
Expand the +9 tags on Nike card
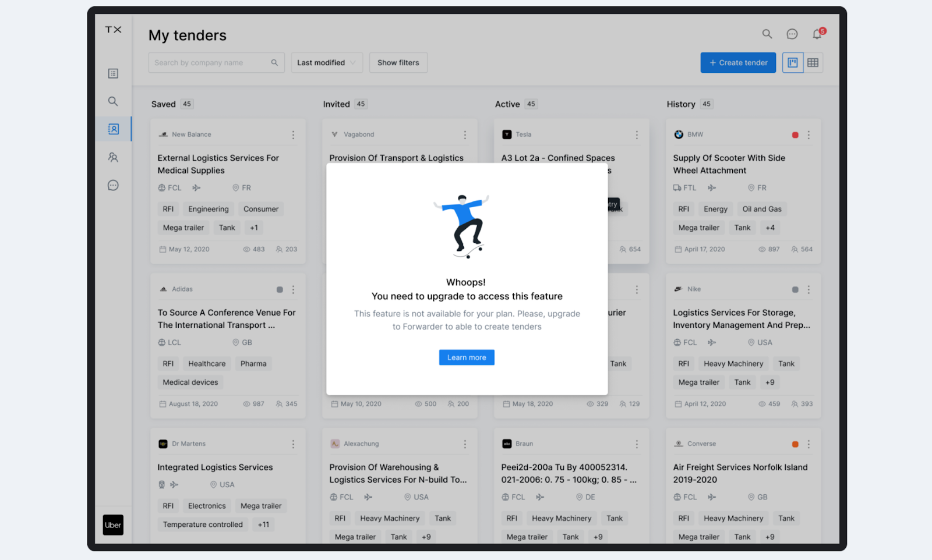(770, 382)
